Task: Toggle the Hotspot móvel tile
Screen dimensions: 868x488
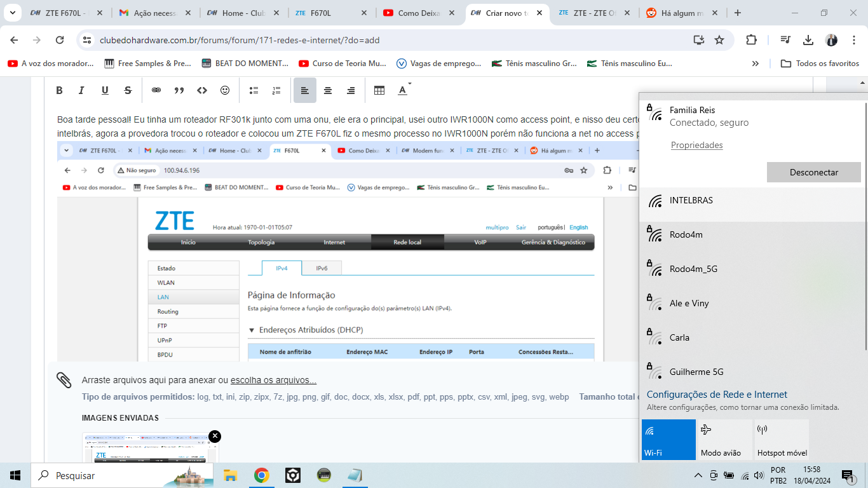Action: [781, 440]
